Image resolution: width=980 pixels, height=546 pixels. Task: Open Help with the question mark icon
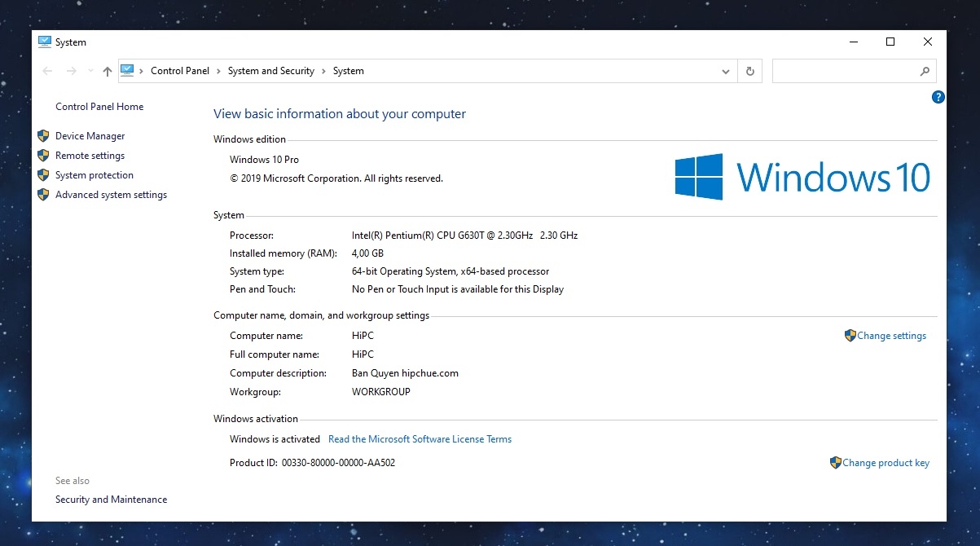938,97
